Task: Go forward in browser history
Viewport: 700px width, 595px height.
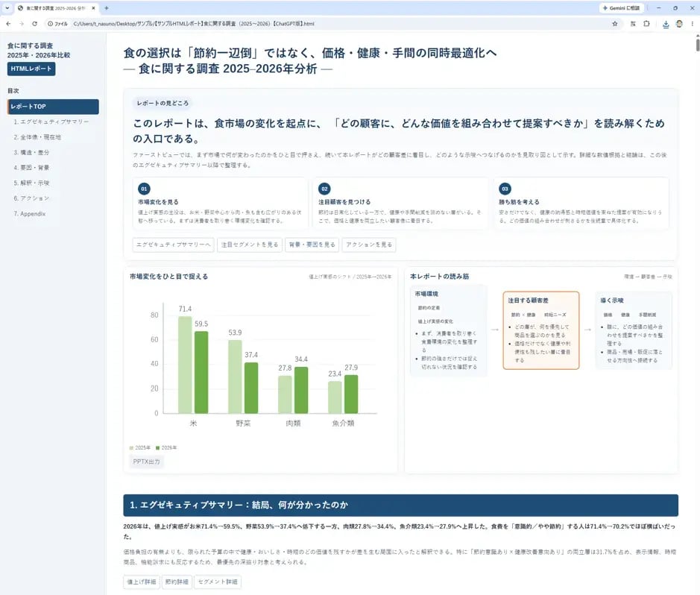Action: pyautogui.click(x=21, y=24)
